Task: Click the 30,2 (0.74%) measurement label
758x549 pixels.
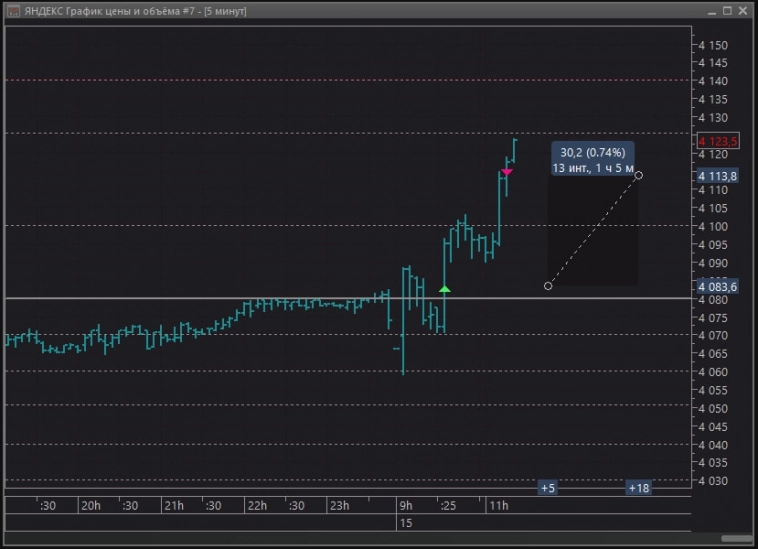Action: [x=592, y=152]
